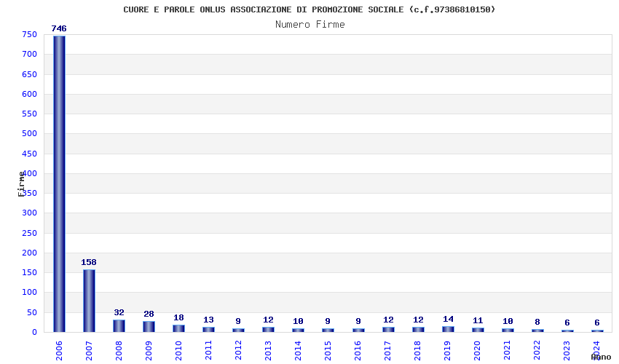Click the 2008 bar with value 32

pyautogui.click(x=119, y=325)
